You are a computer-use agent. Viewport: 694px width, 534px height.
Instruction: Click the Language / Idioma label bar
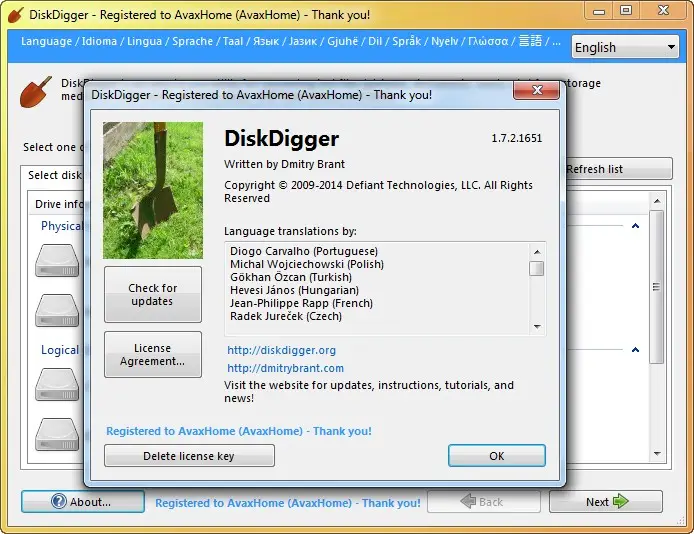pyautogui.click(x=290, y=41)
